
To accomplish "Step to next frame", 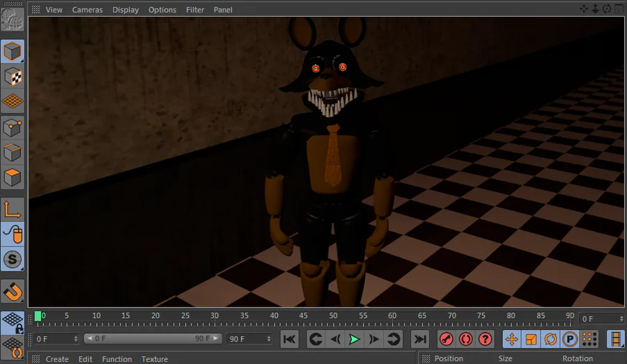I will click(374, 339).
